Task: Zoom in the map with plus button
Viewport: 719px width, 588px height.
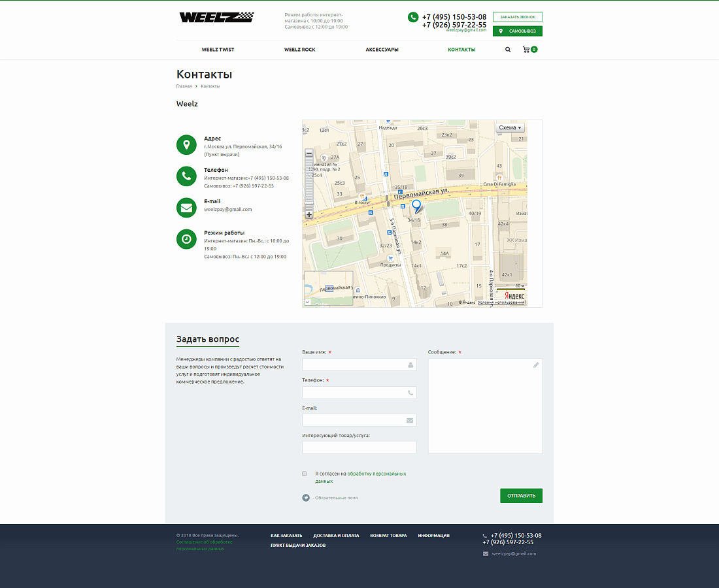Action: [309, 214]
